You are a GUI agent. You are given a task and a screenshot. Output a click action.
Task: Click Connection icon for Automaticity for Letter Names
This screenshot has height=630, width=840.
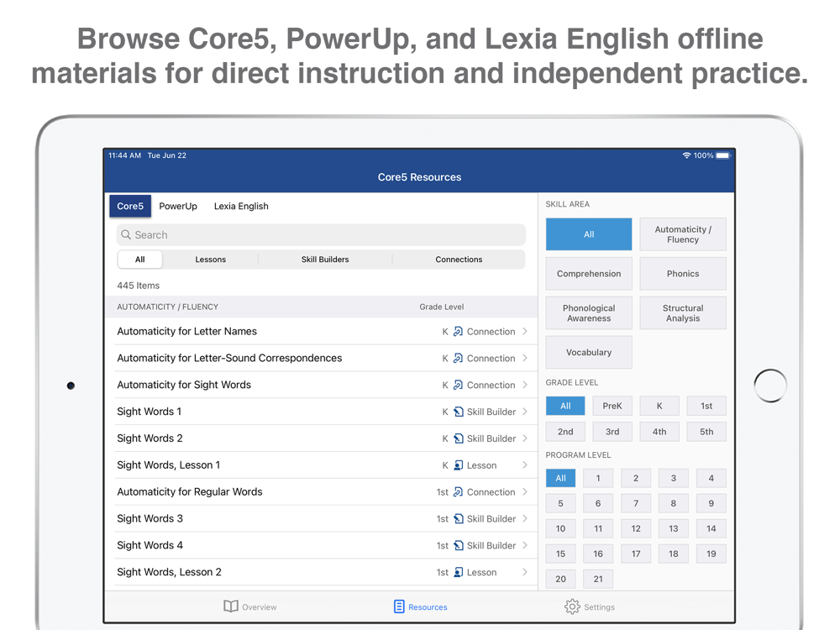pyautogui.click(x=458, y=332)
